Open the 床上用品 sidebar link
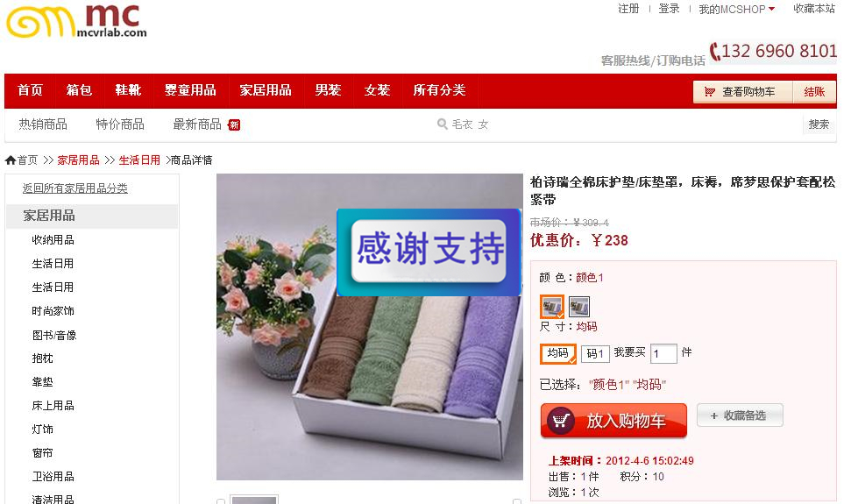This screenshot has width=858, height=504. pos(53,406)
